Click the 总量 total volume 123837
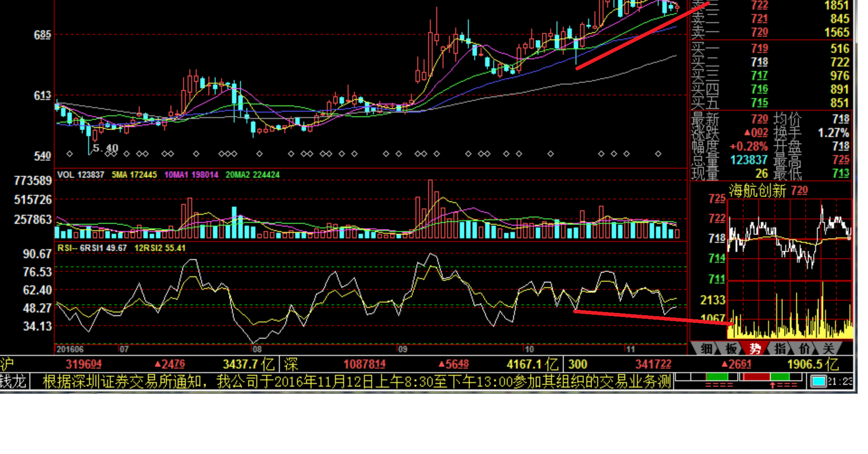Screen dimensions: 868x454 tap(749, 160)
